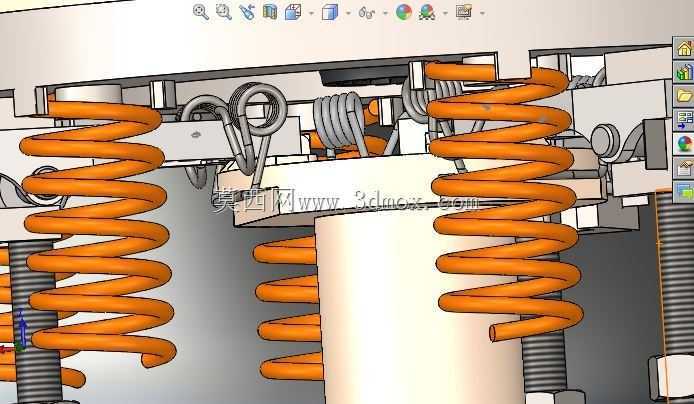Expand the View Orientation dropdown arrow

[x=311, y=13]
